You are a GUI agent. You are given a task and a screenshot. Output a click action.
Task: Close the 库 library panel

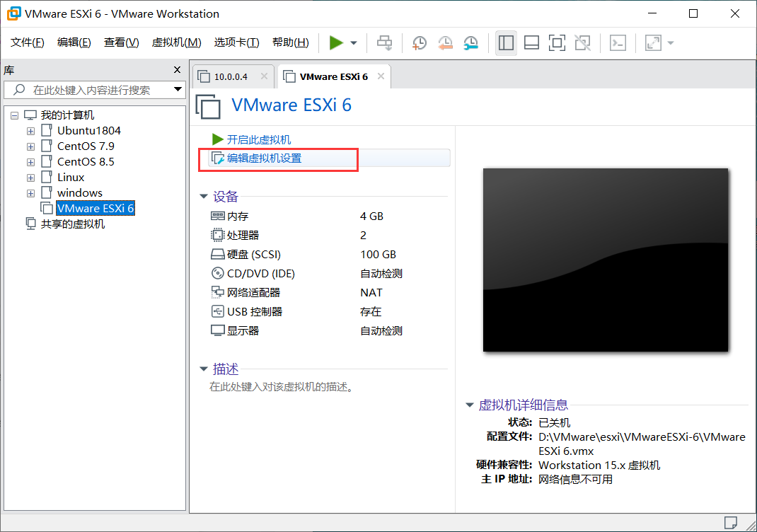coord(177,70)
